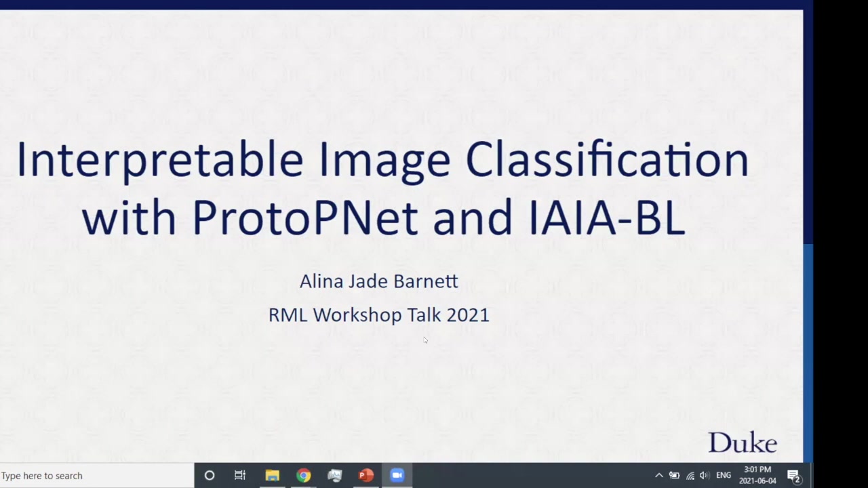Open PowerPoint from the taskbar
868x488 pixels.
click(366, 476)
